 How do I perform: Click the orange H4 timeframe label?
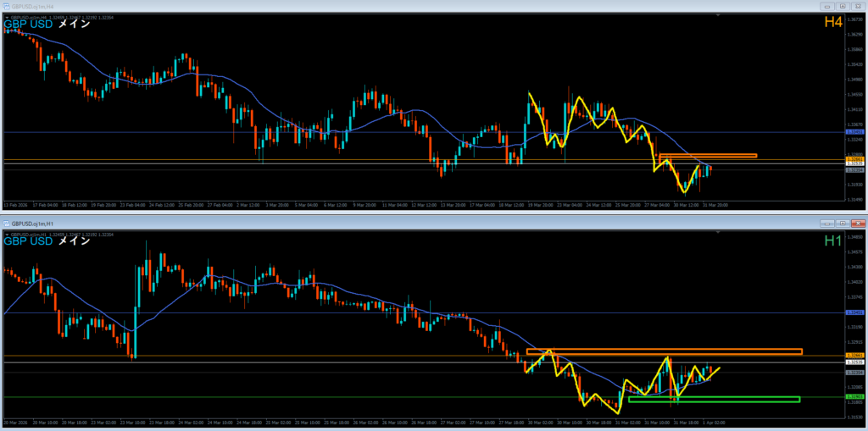pos(832,22)
